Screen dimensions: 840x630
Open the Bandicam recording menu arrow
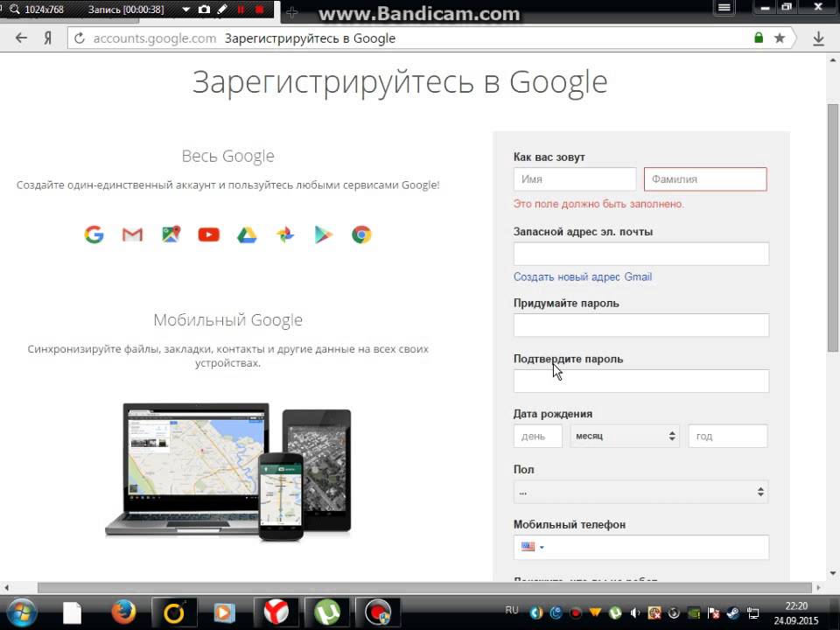click(x=185, y=10)
